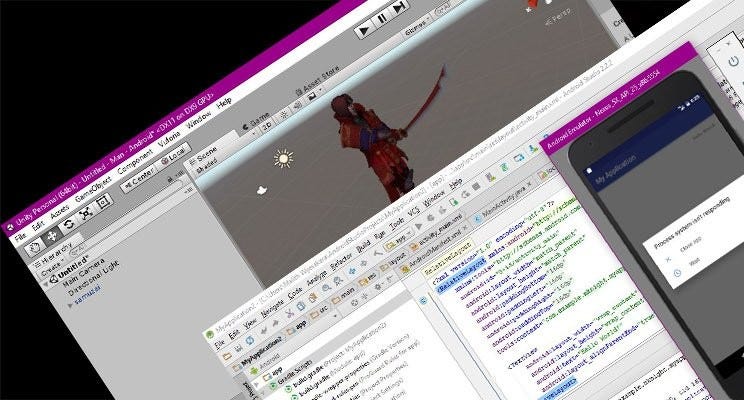Image resolution: width=744 pixels, height=400 pixels.
Task: Select the Rotate tool in Unity toolbar
Action: (x=68, y=224)
